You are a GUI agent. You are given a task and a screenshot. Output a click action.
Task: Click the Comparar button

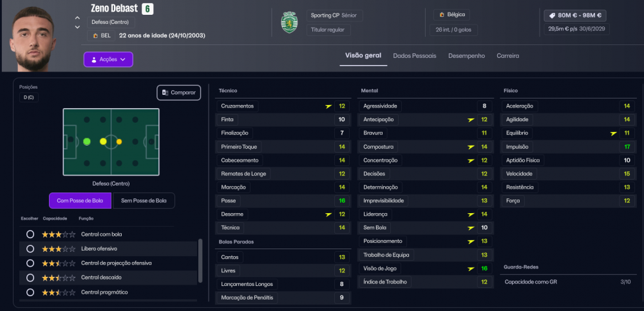pyautogui.click(x=178, y=93)
